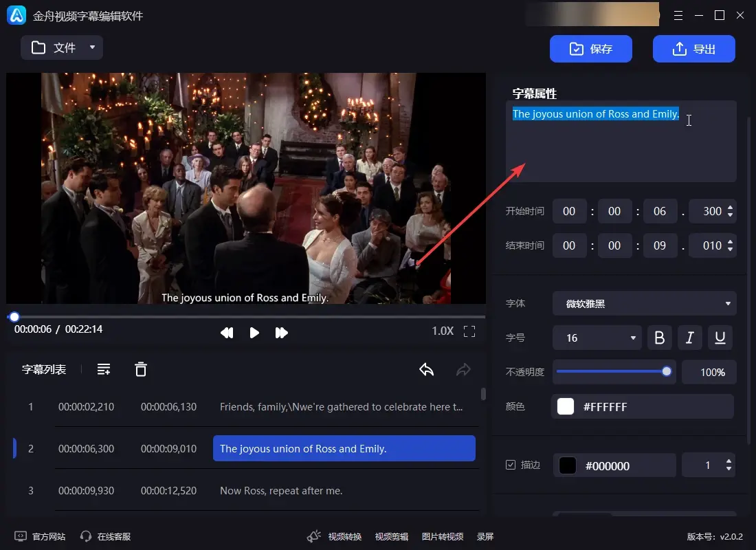Toggle bold subtitle formatting

[660, 338]
